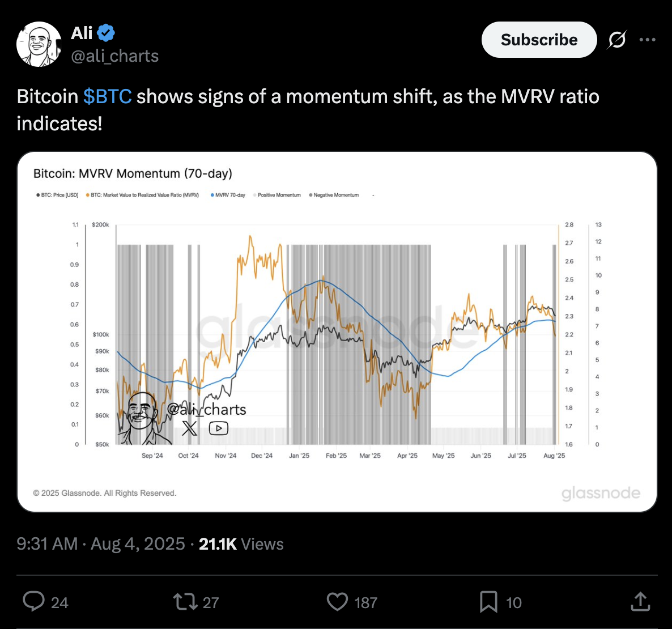This screenshot has height=629, width=672.
Task: Click Ali's profile avatar picture
Action: (x=39, y=44)
